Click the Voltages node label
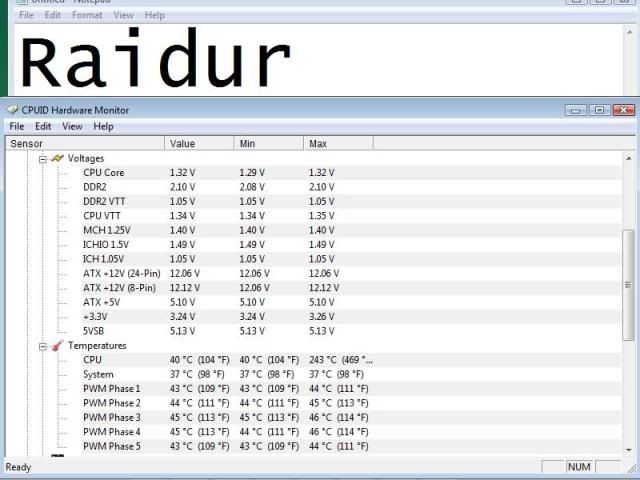The height and width of the screenshot is (480, 640). pyautogui.click(x=86, y=158)
